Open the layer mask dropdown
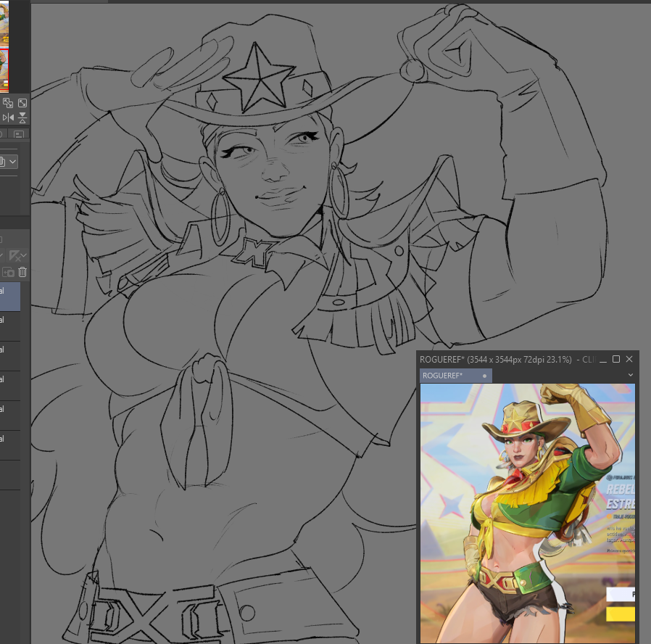 [x=18, y=256]
